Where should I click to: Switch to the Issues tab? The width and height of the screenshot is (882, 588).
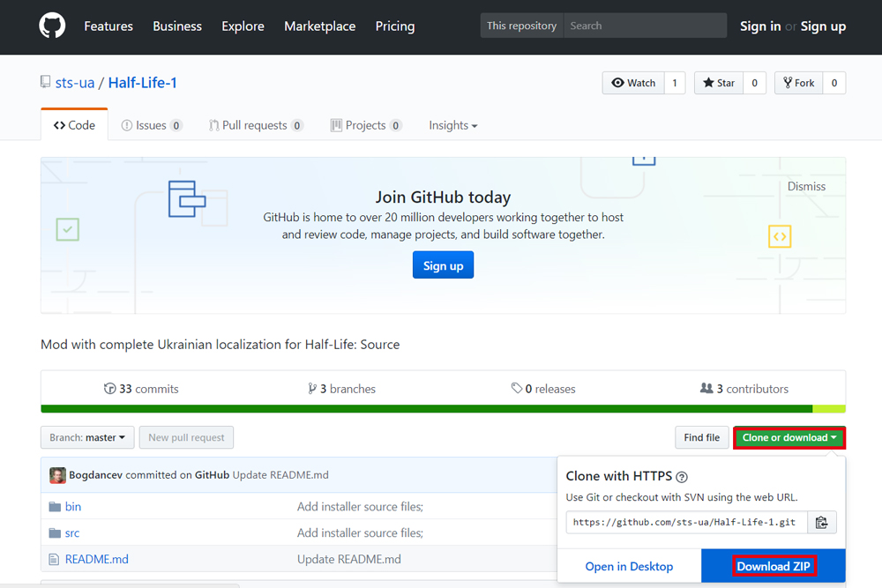pos(152,125)
